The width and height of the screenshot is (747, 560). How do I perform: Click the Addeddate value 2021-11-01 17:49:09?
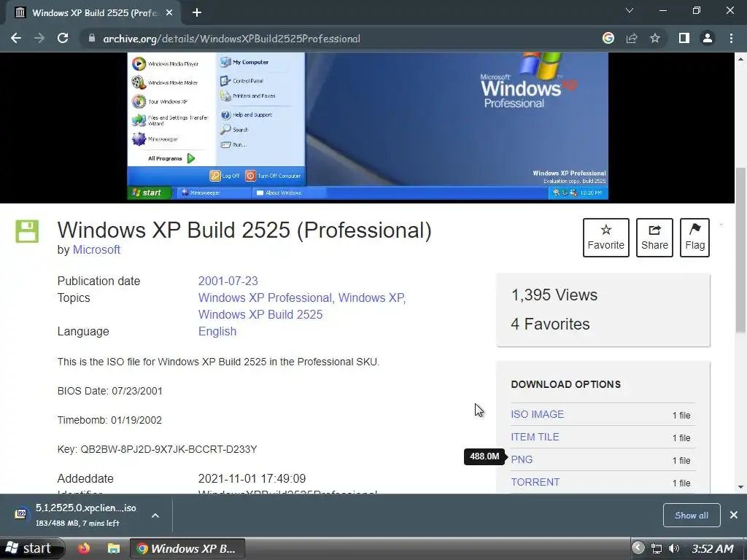click(x=252, y=478)
